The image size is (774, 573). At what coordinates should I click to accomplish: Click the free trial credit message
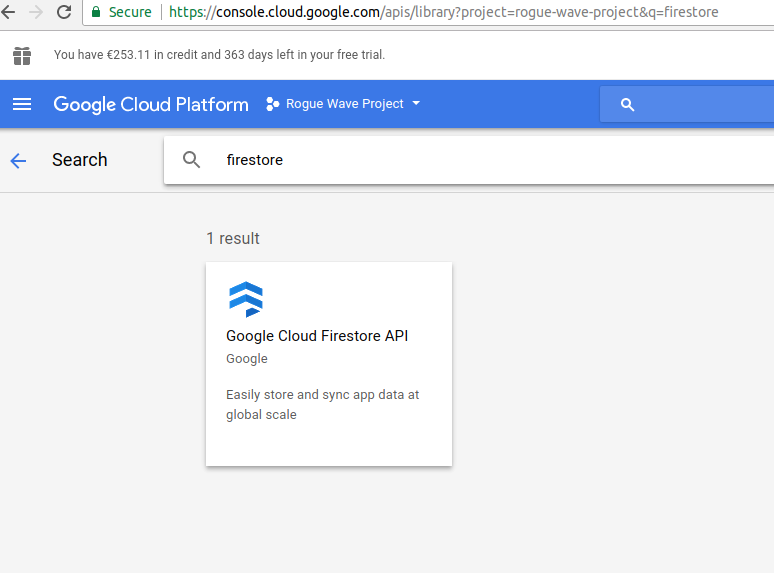[219, 55]
